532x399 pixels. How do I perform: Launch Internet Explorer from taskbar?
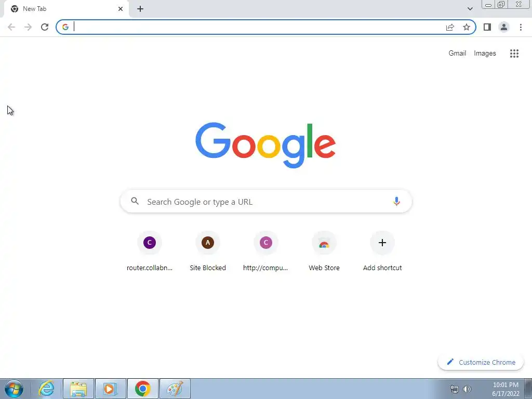coord(46,389)
